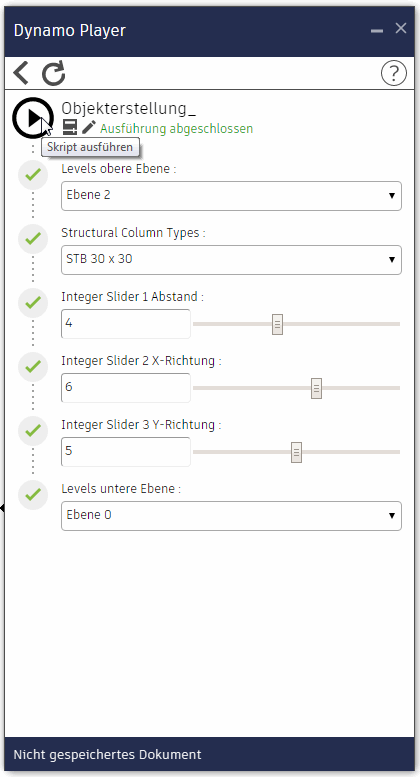This screenshot has width=420, height=777.
Task: Click the Abstand slider handle
Action: tap(277, 324)
